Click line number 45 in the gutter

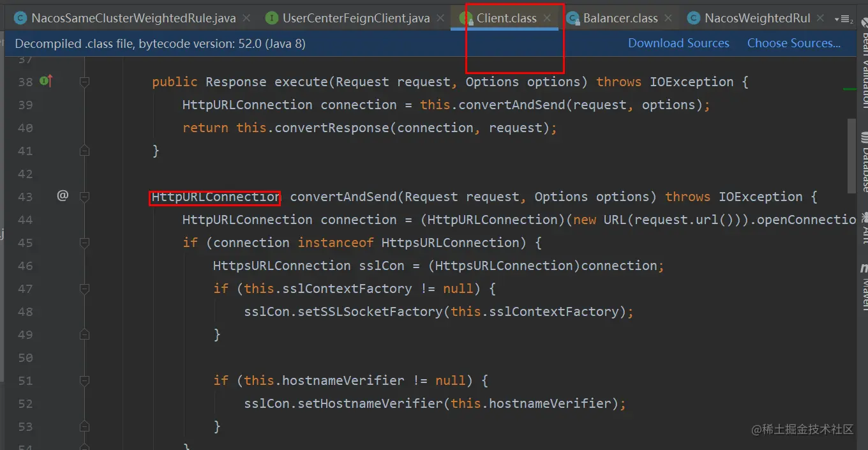(26, 243)
